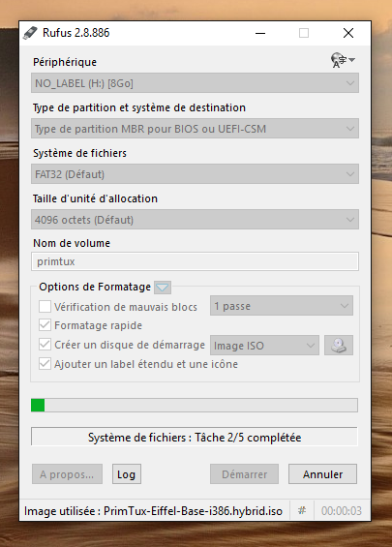Close the Rufus window
The height and width of the screenshot is (547, 392).
point(348,33)
